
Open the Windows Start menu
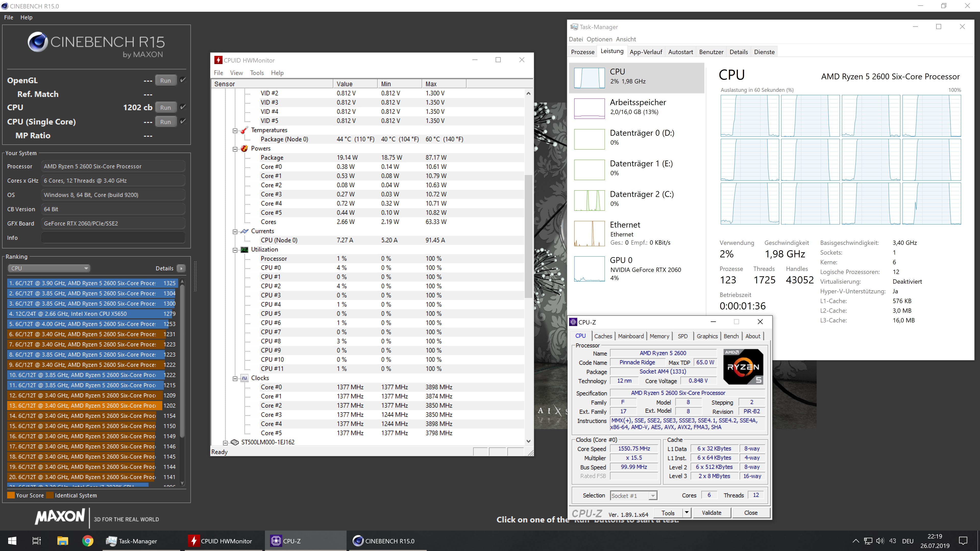pyautogui.click(x=12, y=541)
